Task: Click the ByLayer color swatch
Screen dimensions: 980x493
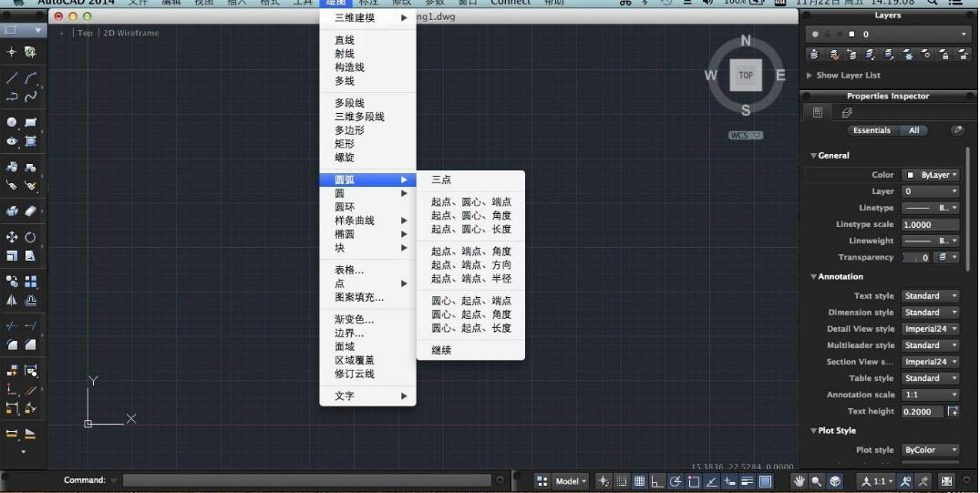Action: [x=910, y=175]
